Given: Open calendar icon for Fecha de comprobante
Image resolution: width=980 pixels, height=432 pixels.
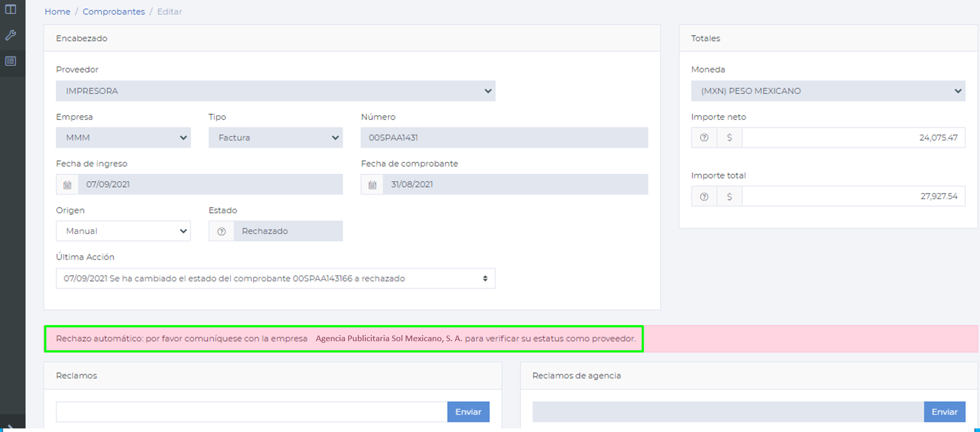Looking at the screenshot, I should (x=372, y=185).
